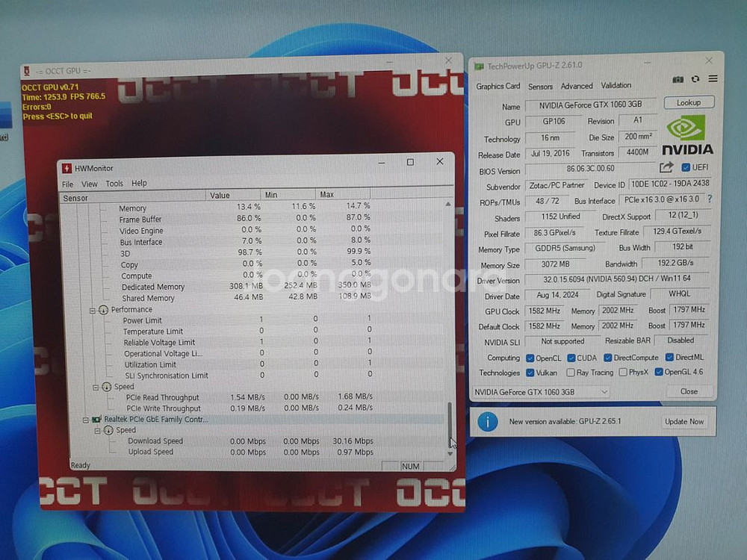The height and width of the screenshot is (560, 747).
Task: Click the GPU Name field in GPU-Z
Action: coord(590,105)
